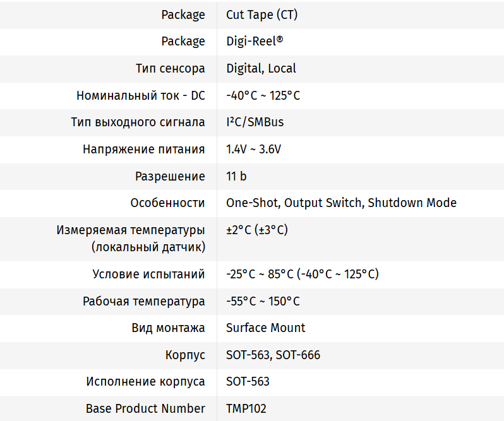Select the Digi-Reel® package value
504x421 pixels.
(255, 42)
